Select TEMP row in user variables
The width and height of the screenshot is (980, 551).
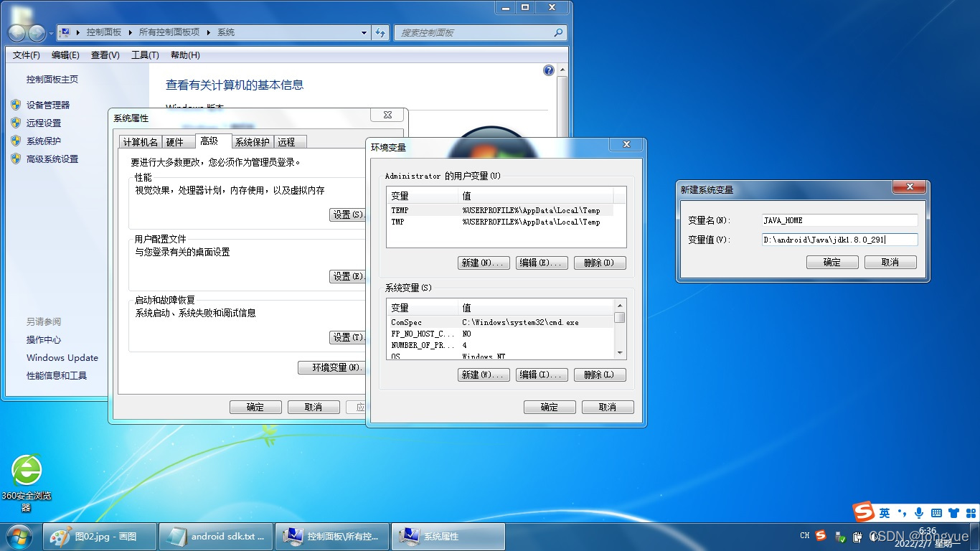pos(500,210)
